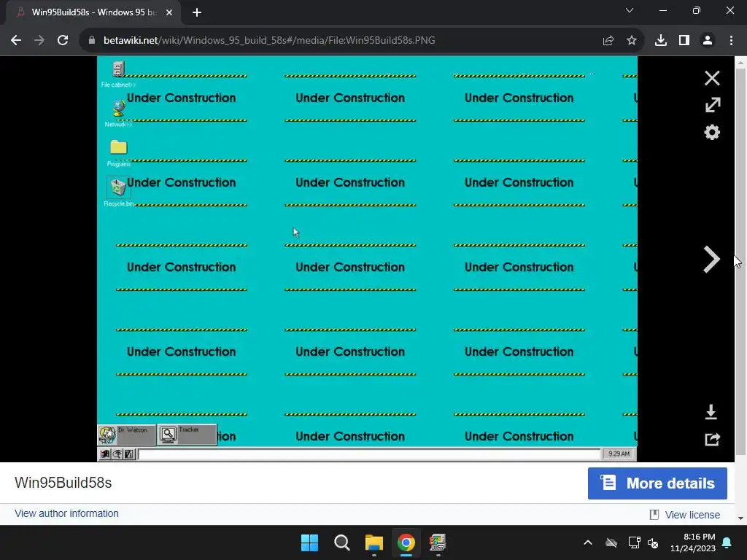747x560 pixels.
Task: Open Windows taskbar search
Action: [341, 542]
